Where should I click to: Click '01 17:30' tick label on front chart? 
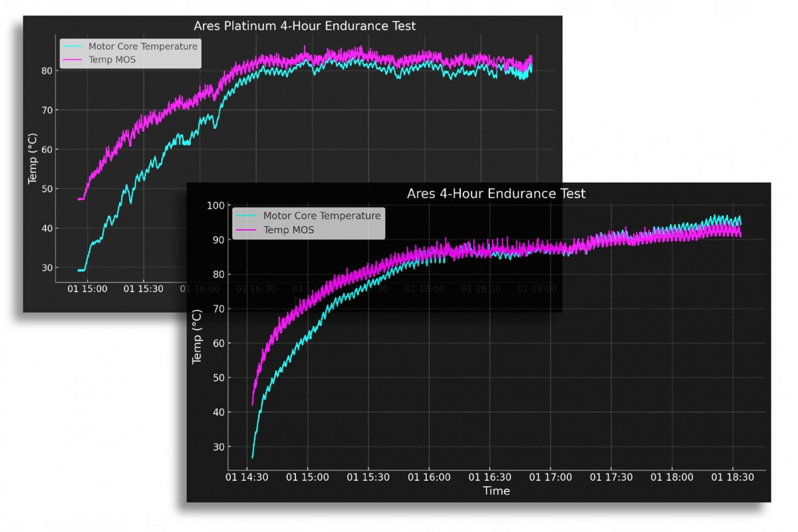pos(611,477)
